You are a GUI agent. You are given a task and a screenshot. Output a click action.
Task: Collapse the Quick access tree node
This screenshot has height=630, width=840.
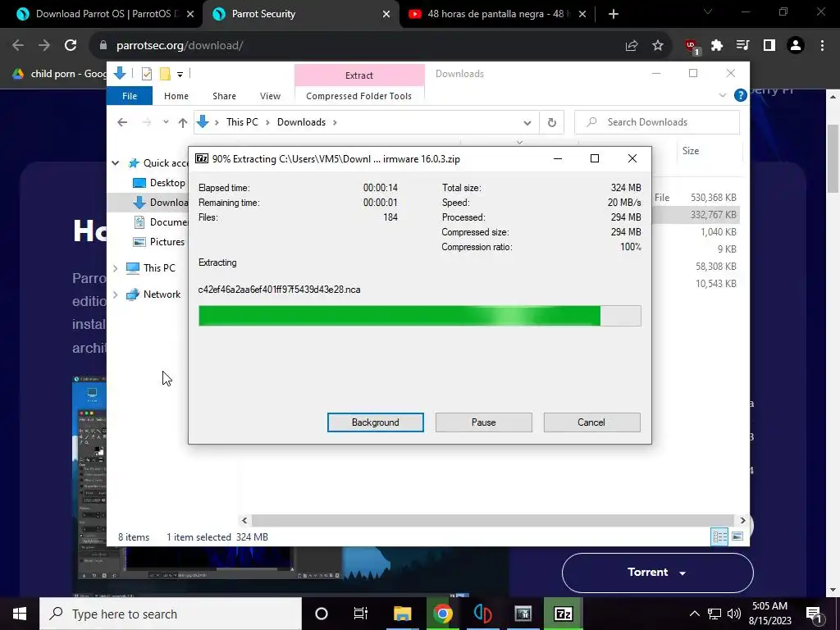(115, 163)
